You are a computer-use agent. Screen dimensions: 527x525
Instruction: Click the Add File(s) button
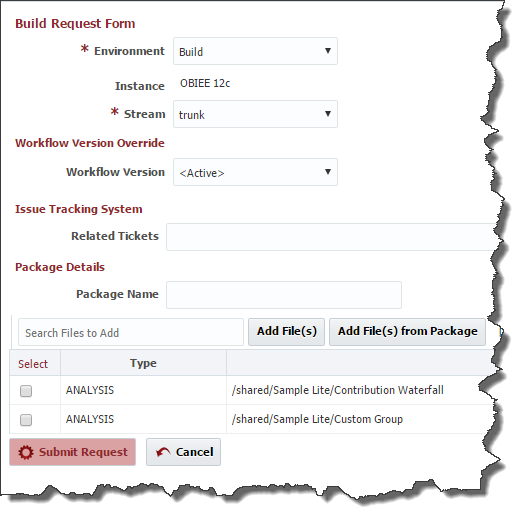pos(286,332)
